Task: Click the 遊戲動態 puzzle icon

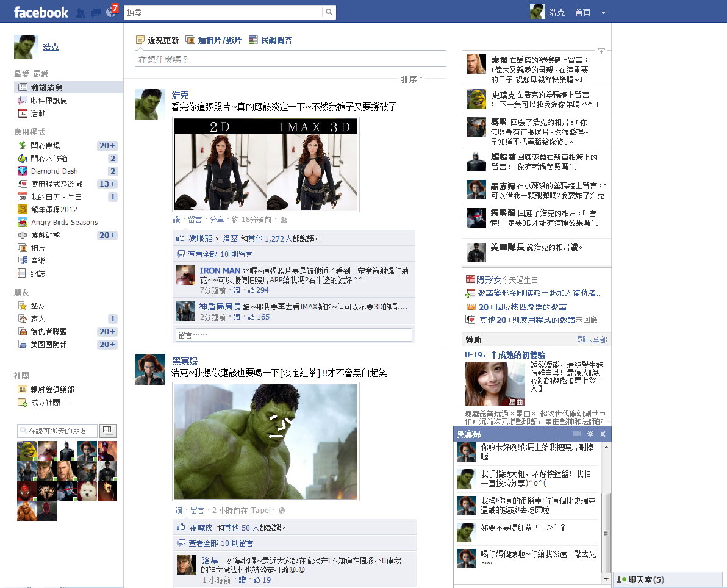Action: (22, 235)
